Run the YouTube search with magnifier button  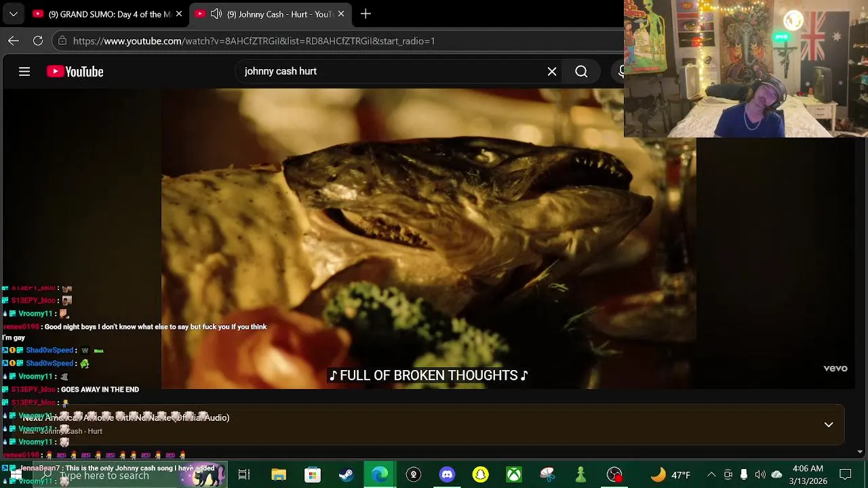pyautogui.click(x=581, y=71)
